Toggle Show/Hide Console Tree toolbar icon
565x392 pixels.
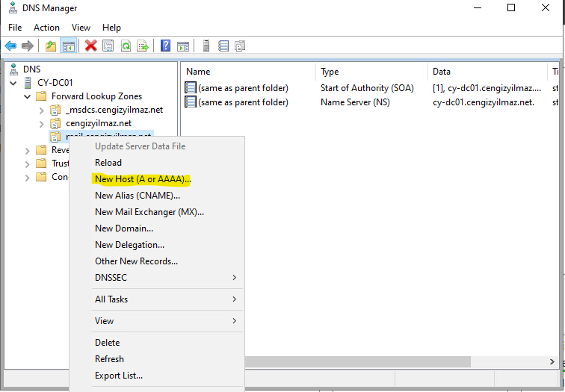68,46
